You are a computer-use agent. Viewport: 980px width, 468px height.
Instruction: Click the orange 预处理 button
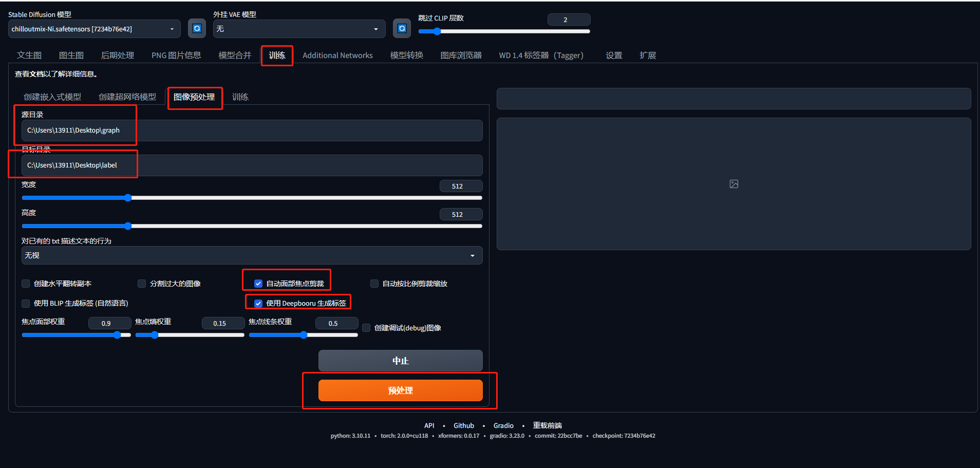point(401,390)
